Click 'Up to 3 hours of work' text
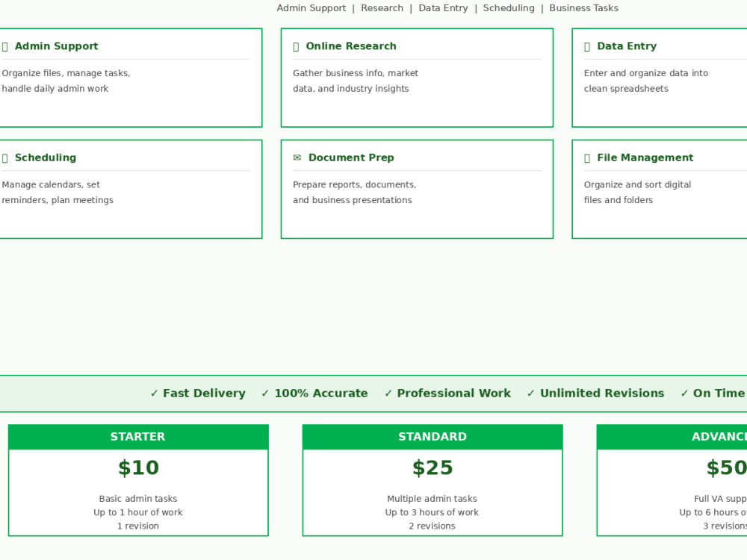 pos(432,512)
